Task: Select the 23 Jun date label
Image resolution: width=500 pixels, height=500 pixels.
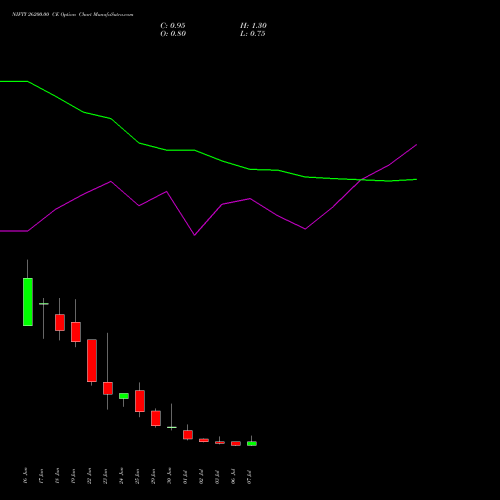Action: (106, 476)
